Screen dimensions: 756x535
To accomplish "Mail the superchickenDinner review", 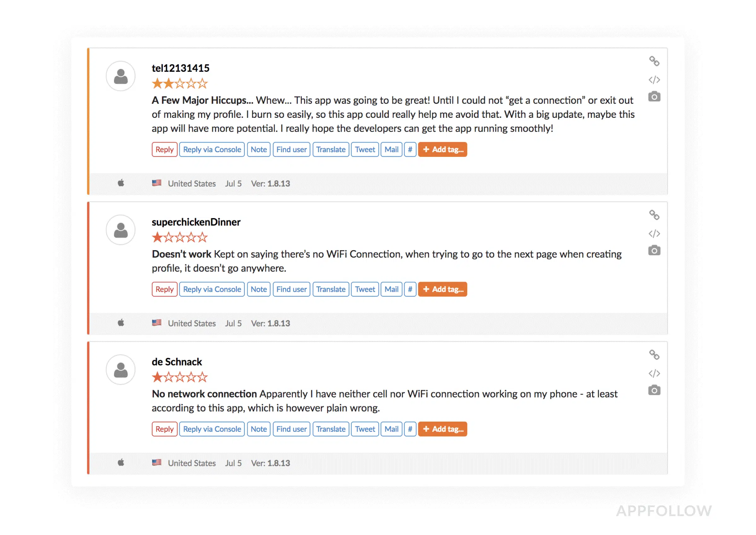I will 391,289.
